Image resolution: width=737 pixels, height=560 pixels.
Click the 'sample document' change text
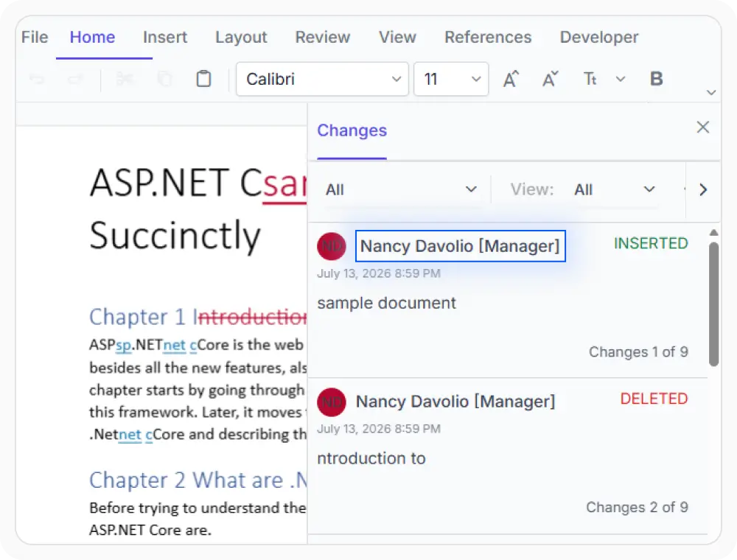(x=386, y=303)
